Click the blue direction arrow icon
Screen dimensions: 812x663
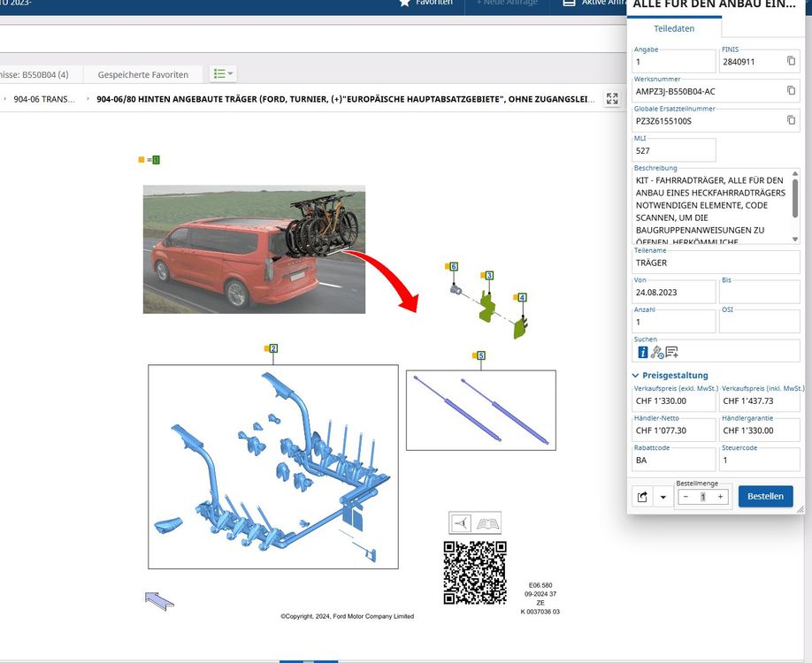tap(159, 601)
